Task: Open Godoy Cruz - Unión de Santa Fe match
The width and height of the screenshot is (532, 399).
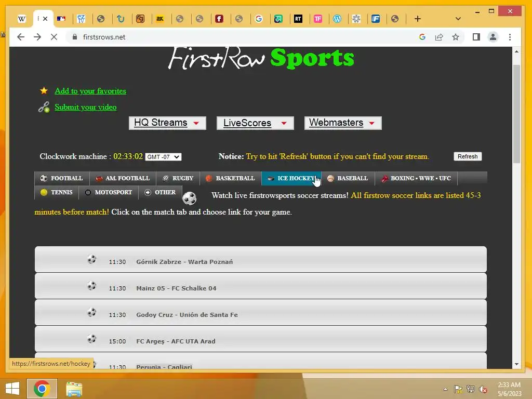Action: coord(261,312)
